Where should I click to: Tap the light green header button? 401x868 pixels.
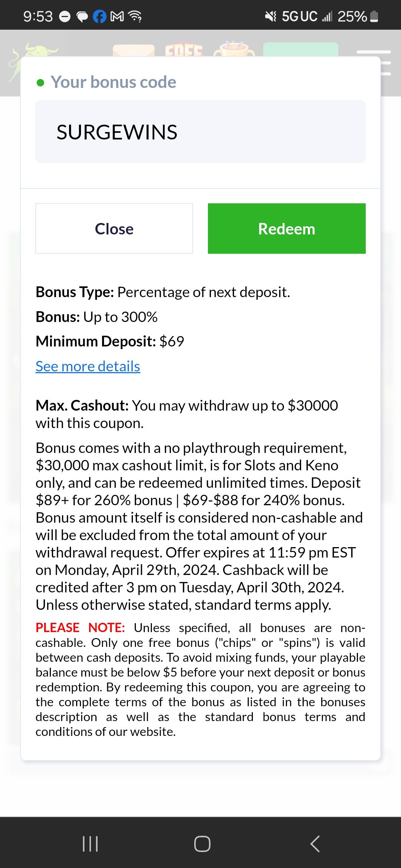(x=300, y=49)
